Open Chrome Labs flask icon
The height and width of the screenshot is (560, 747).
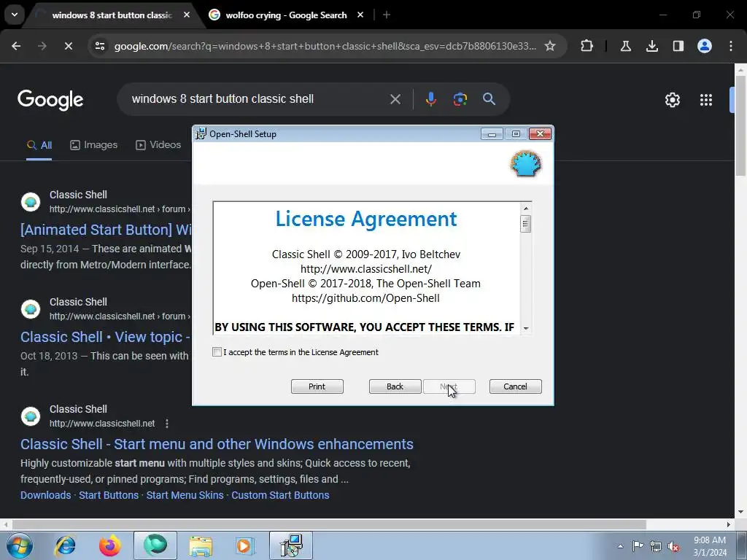point(625,46)
